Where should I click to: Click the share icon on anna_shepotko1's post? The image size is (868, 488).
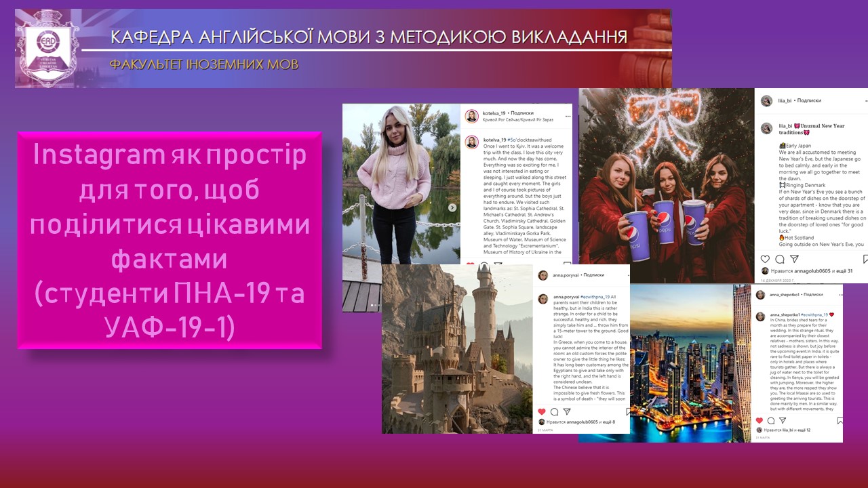[783, 421]
